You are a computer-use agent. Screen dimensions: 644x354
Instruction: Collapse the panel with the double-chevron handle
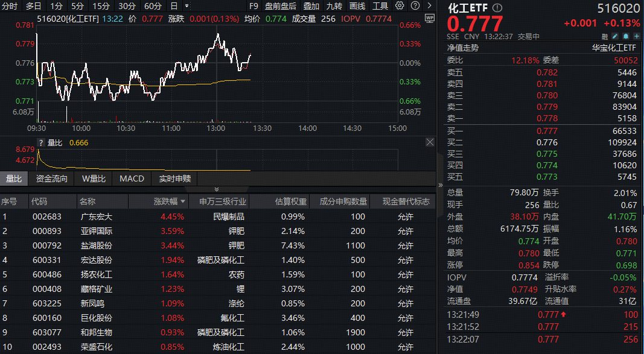(x=217, y=189)
